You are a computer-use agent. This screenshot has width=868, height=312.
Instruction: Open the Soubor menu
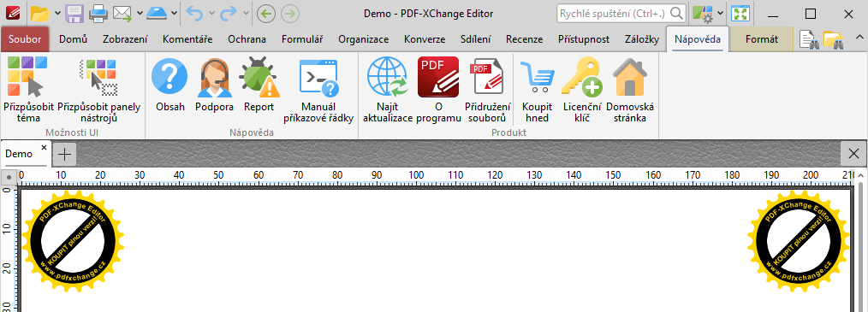25,39
